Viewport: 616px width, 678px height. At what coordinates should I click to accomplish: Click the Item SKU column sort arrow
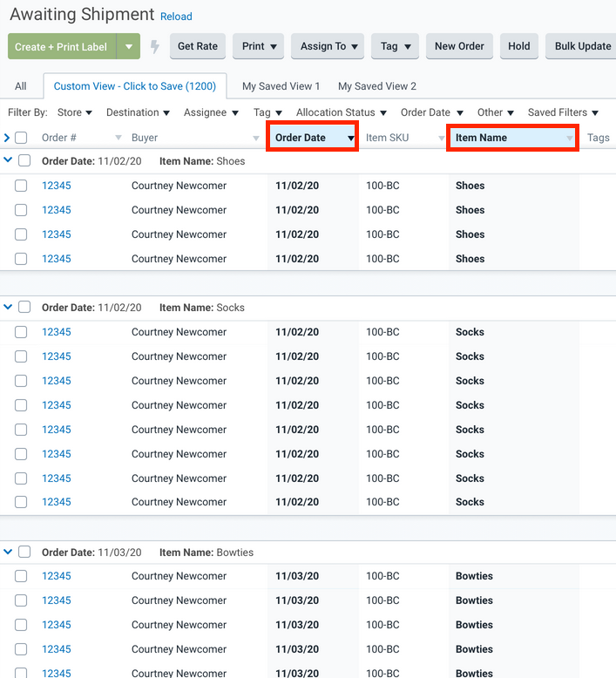442,139
